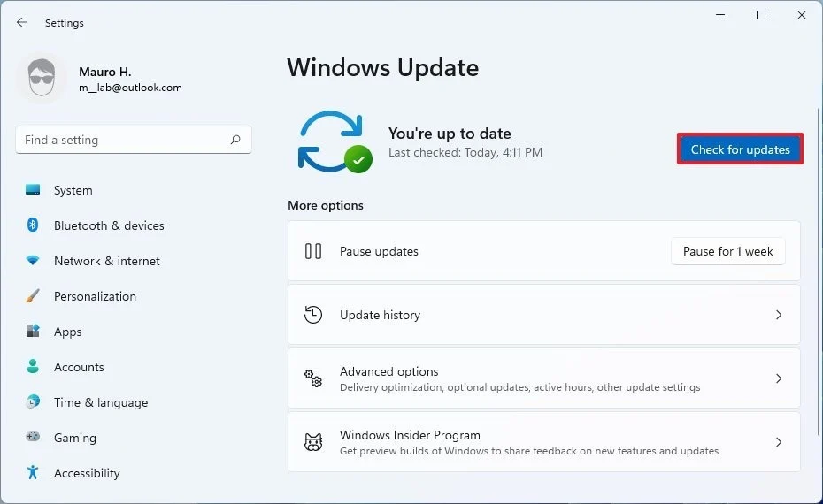Click the Time & language clock icon
The height and width of the screenshot is (504, 823).
pyautogui.click(x=33, y=401)
